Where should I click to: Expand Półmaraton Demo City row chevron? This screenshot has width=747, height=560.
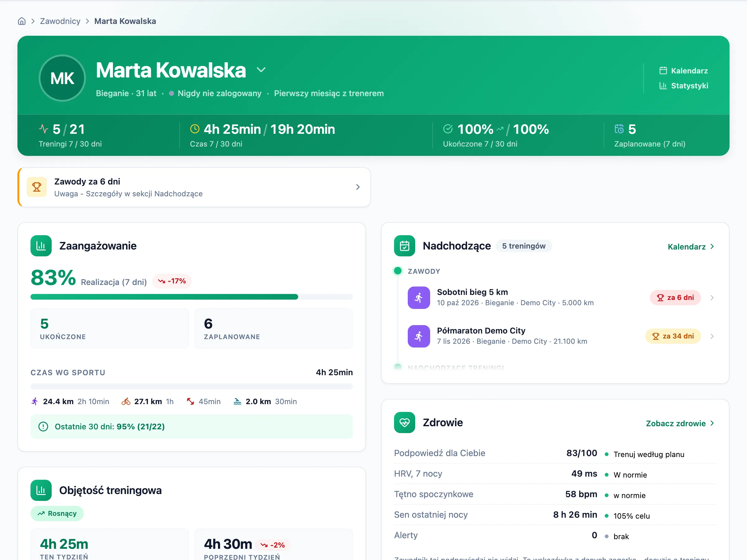[x=712, y=336]
